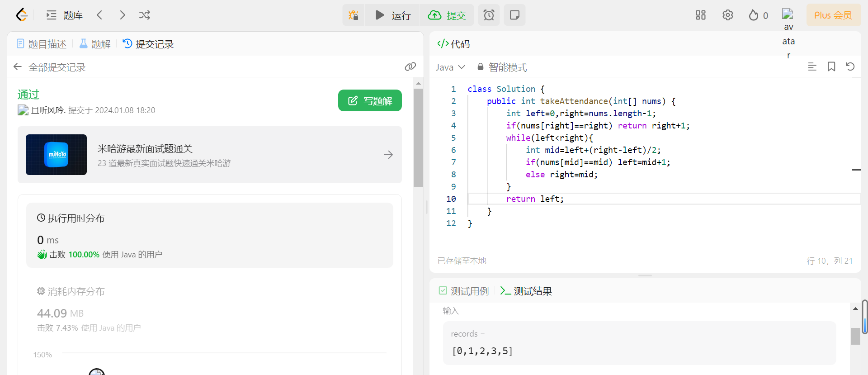Switch to the 题解 tab
Viewport: 868px width, 375px height.
(x=95, y=44)
